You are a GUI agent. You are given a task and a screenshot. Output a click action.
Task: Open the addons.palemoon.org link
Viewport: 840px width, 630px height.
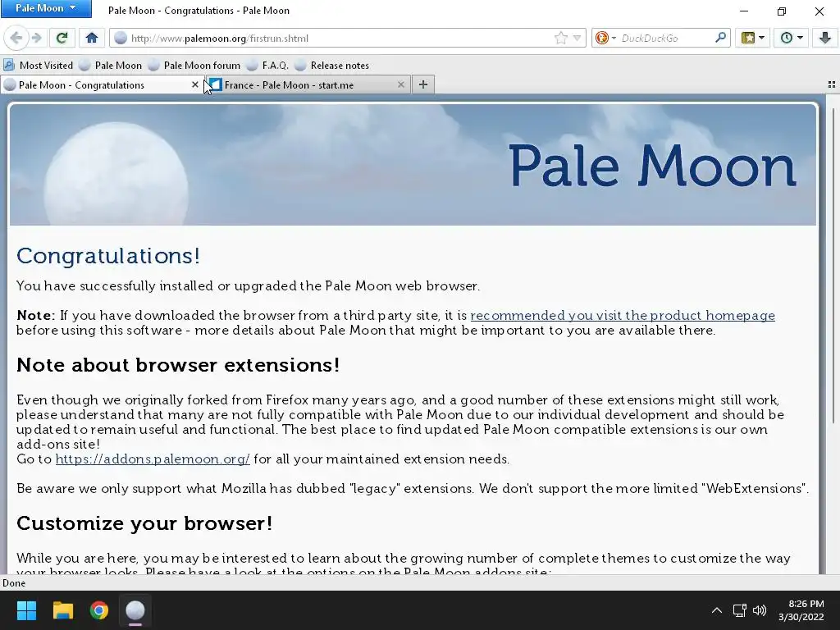click(153, 459)
